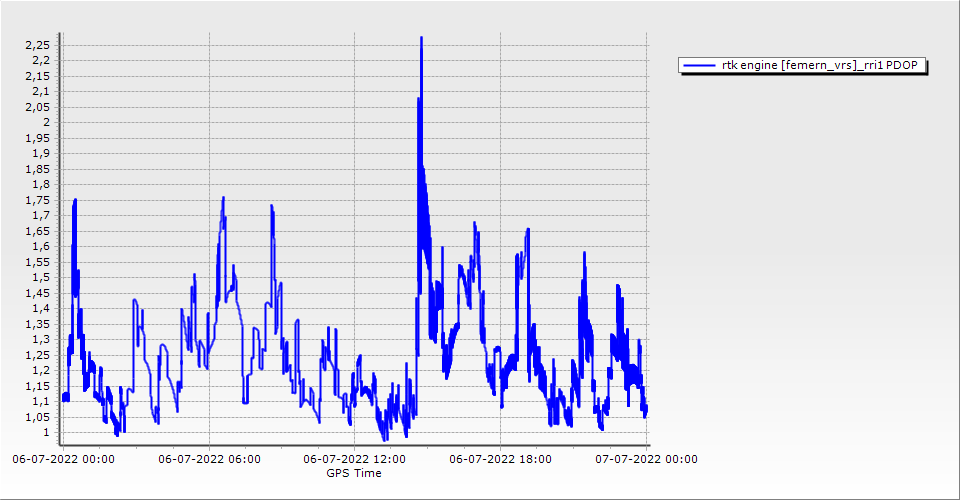Select the 1,9 Y-axis tick label
This screenshot has width=960, height=500.
pos(41,153)
